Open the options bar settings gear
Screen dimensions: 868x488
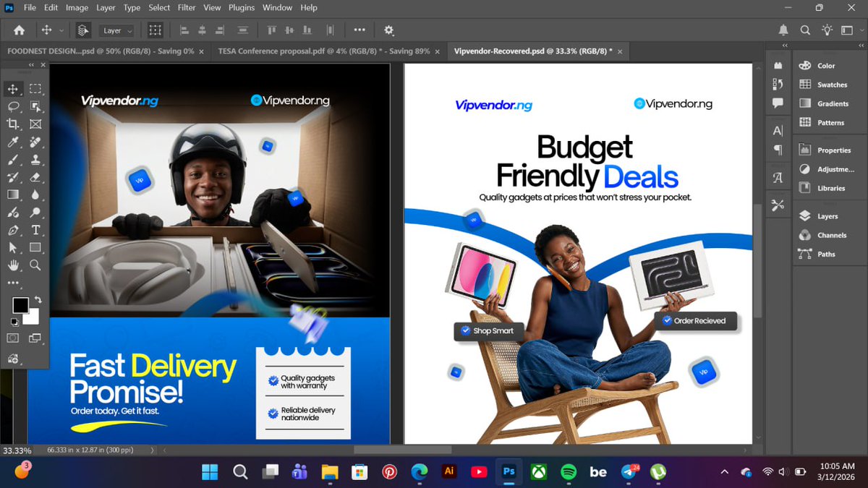coord(389,30)
